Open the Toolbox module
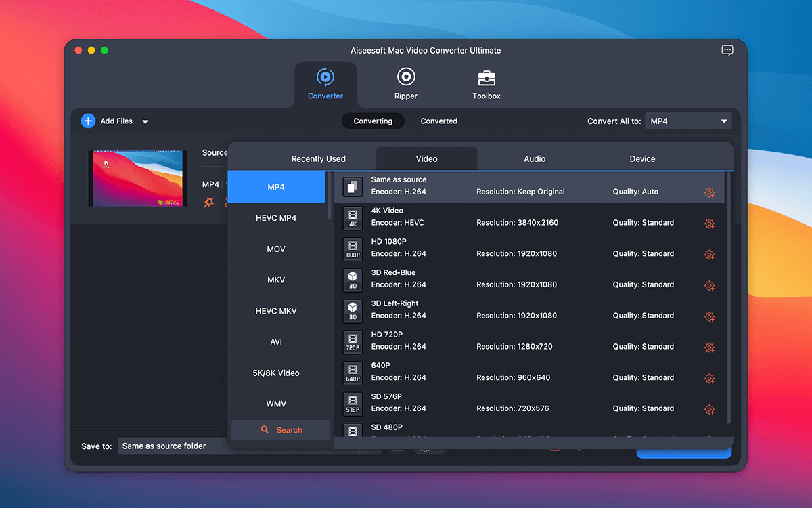812x508 pixels. point(487,84)
